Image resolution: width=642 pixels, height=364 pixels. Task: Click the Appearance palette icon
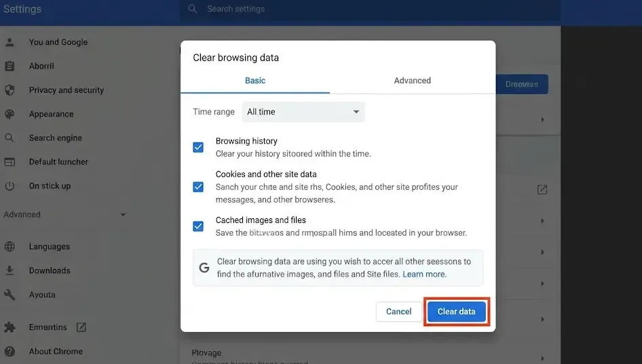(x=10, y=114)
